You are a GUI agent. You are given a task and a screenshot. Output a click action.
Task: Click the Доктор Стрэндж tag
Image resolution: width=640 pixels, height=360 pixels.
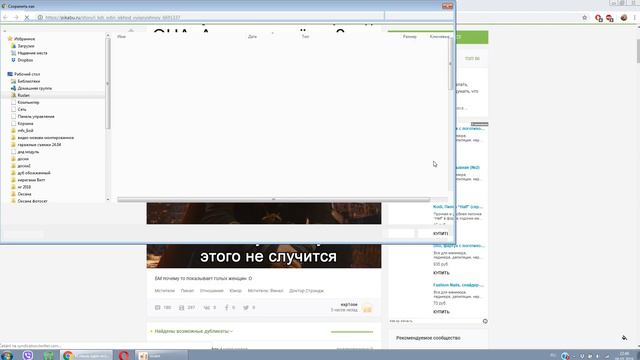point(306,291)
